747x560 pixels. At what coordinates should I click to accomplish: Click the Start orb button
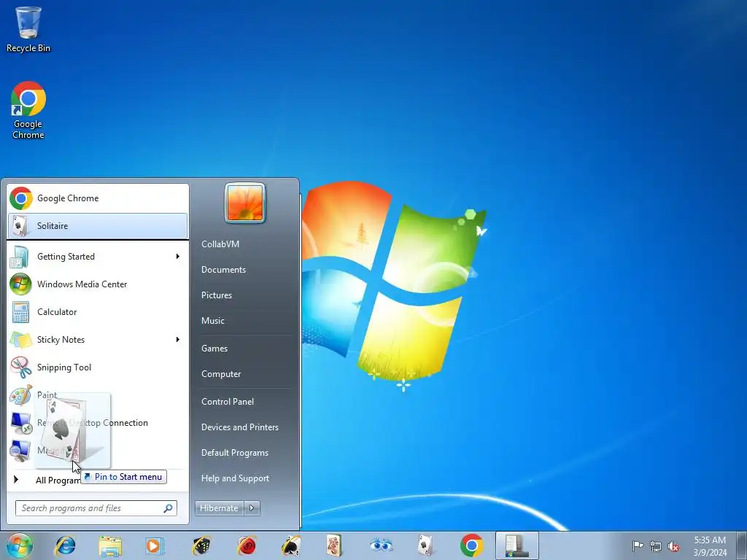pyautogui.click(x=20, y=545)
